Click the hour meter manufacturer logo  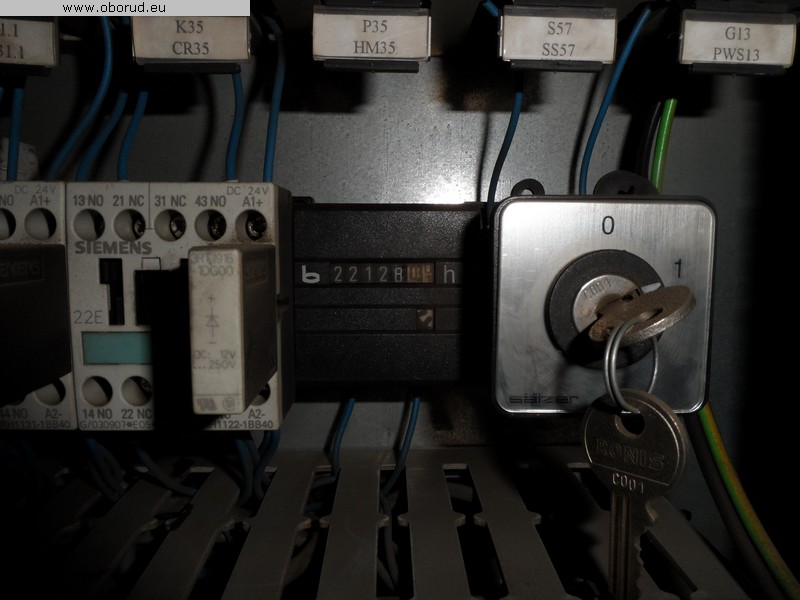pyautogui.click(x=310, y=274)
